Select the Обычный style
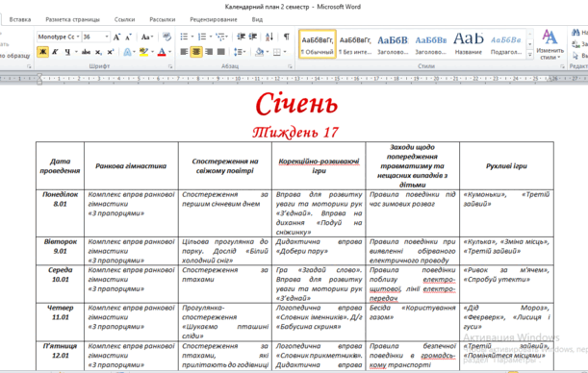 pyautogui.click(x=318, y=44)
